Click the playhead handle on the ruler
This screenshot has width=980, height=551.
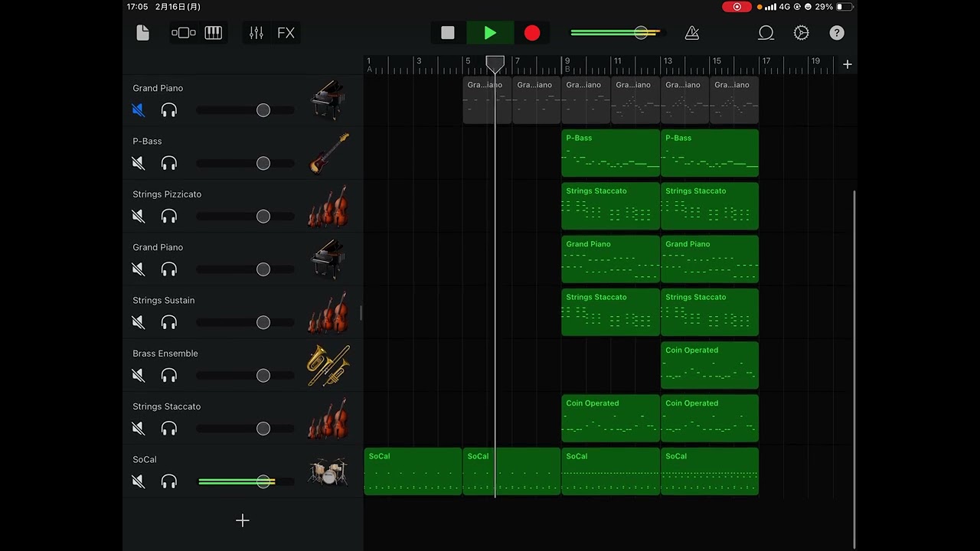click(x=495, y=64)
